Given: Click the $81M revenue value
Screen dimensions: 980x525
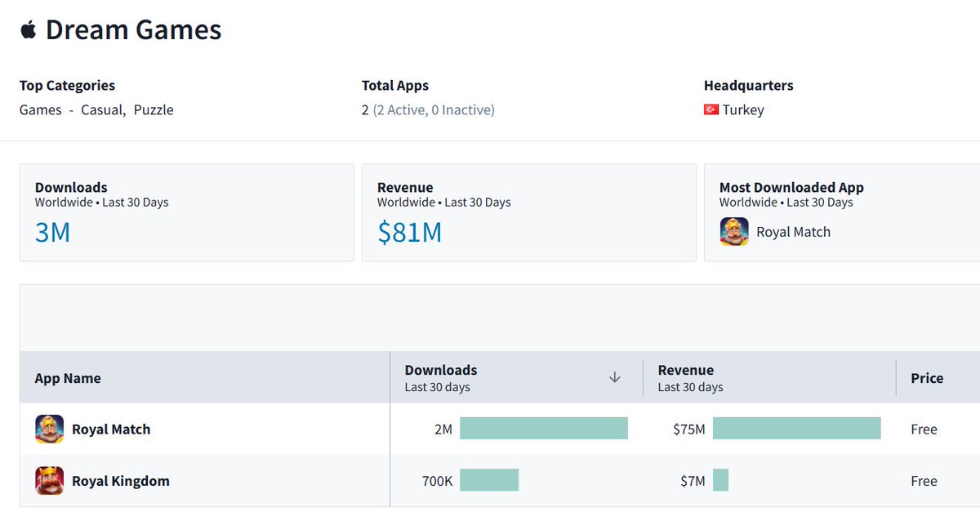Looking at the screenshot, I should 409,233.
